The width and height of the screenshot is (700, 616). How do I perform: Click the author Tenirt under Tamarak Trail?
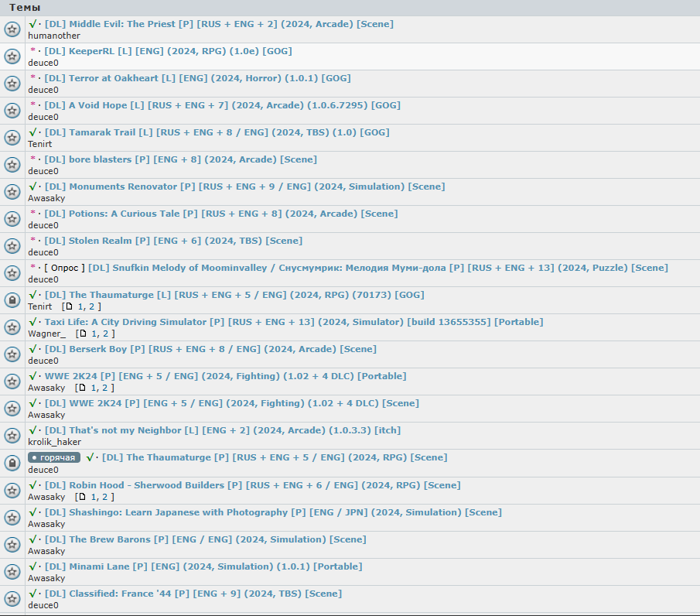pyautogui.click(x=39, y=144)
